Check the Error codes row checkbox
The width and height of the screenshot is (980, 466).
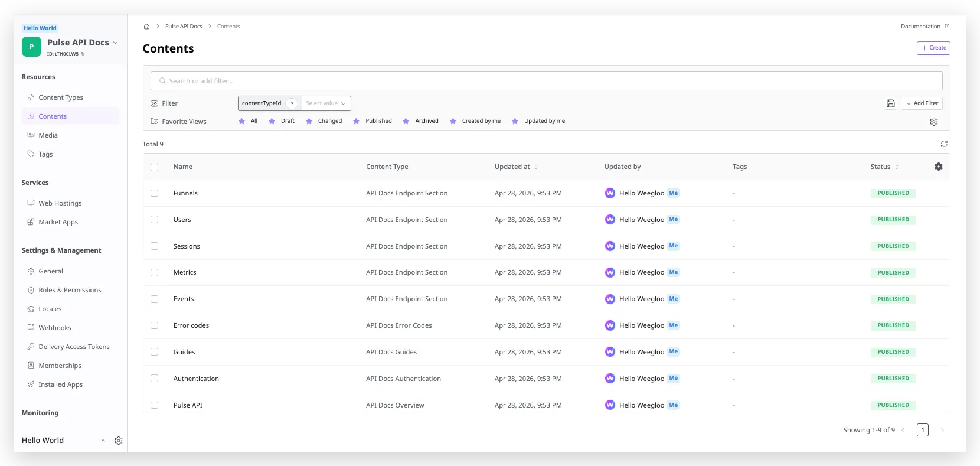(154, 325)
